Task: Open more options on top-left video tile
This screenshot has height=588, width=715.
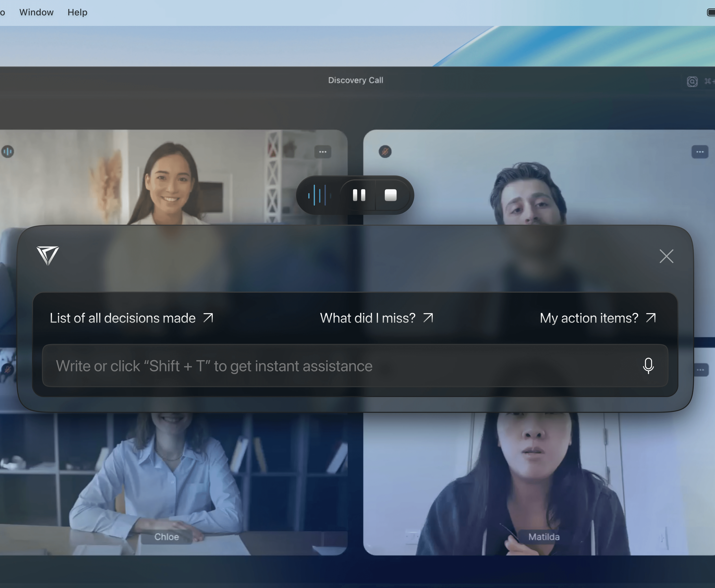Action: [x=323, y=152]
